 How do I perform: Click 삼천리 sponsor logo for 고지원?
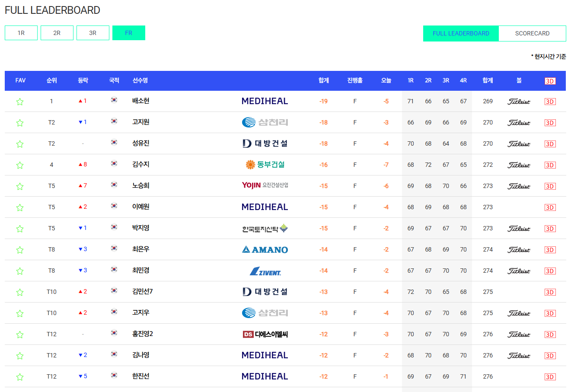tap(265, 122)
